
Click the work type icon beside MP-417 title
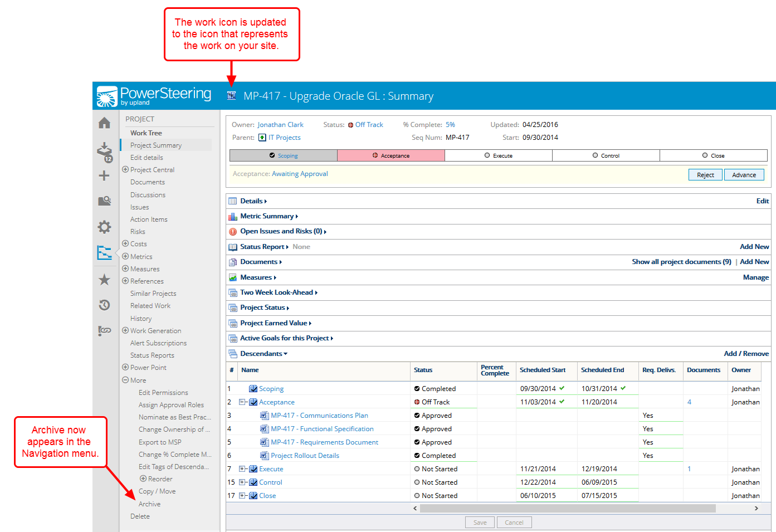(232, 96)
